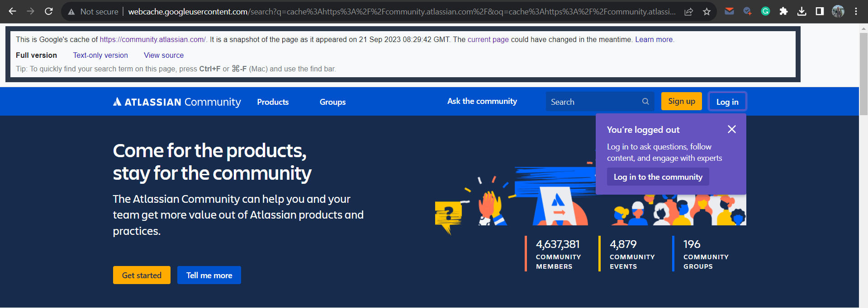Click the Full version label
The height and width of the screenshot is (308, 868).
[36, 55]
